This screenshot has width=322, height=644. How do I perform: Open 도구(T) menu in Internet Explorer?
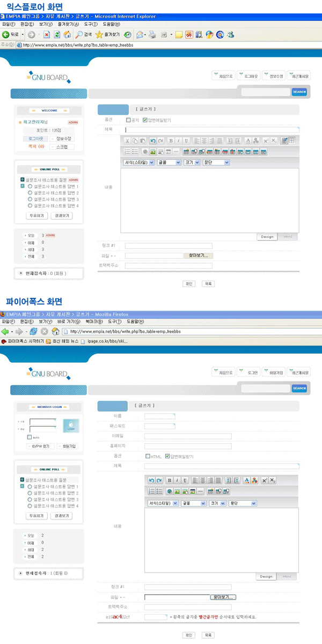(90, 24)
